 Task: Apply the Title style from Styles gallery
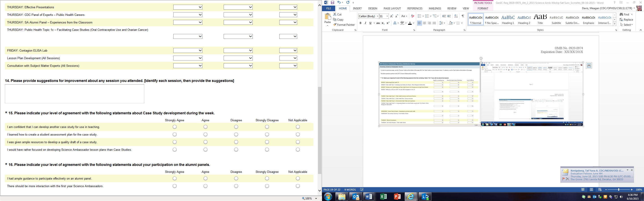pos(540,19)
